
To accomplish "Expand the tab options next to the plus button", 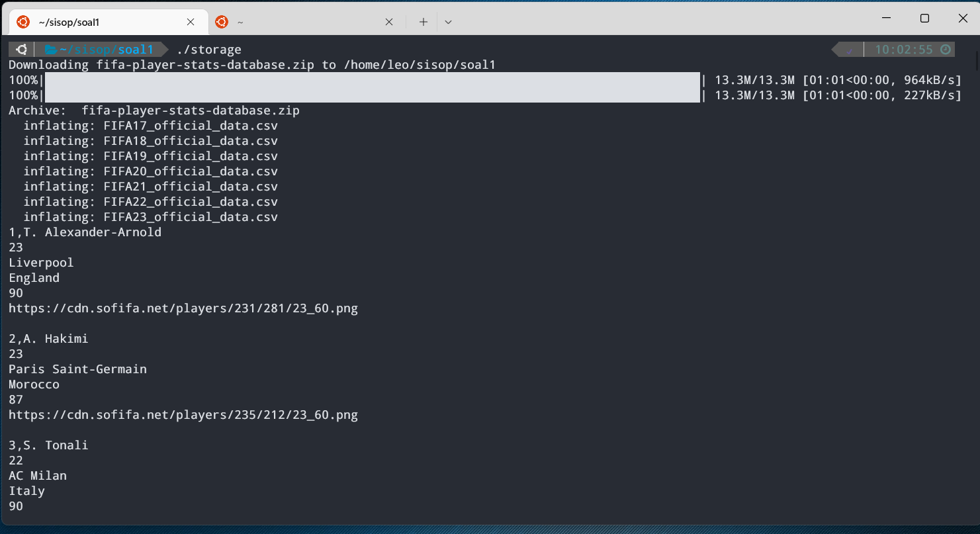I will pos(448,21).
